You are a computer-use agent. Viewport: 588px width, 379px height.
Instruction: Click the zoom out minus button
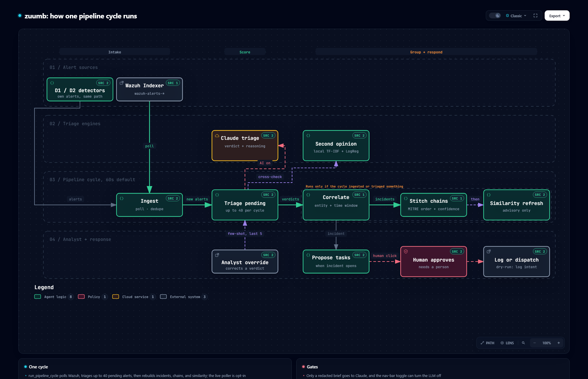click(x=535, y=343)
